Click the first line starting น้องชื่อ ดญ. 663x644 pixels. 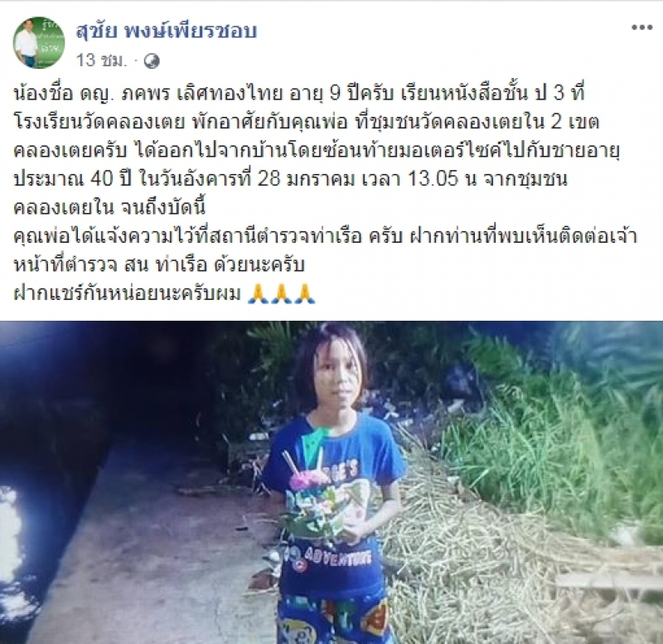point(299,93)
